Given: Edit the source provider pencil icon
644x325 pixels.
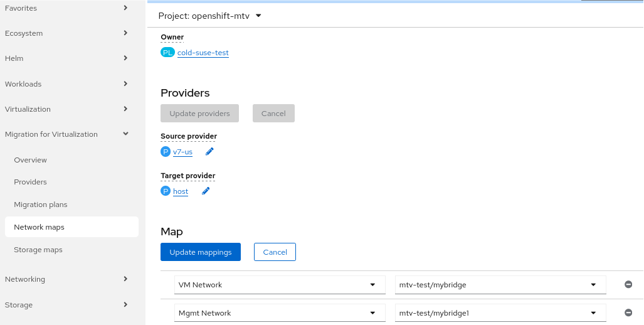Looking at the screenshot, I should click(x=209, y=151).
